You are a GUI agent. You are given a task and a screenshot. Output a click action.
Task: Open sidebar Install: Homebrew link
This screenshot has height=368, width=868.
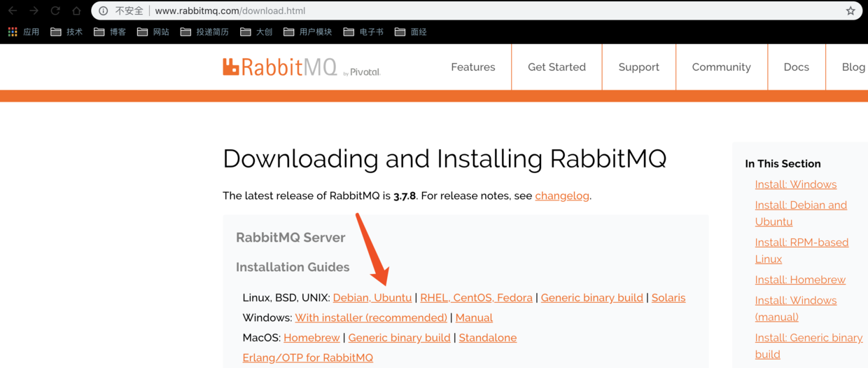[x=800, y=280]
